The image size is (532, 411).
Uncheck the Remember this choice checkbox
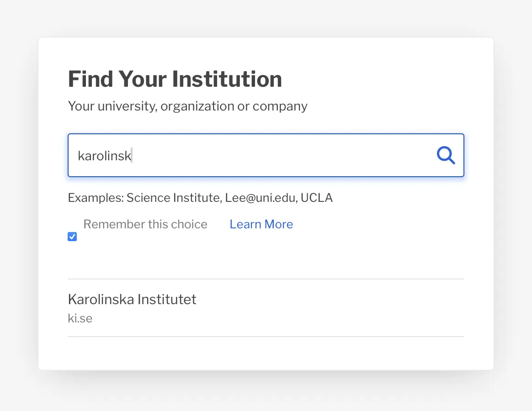(72, 237)
